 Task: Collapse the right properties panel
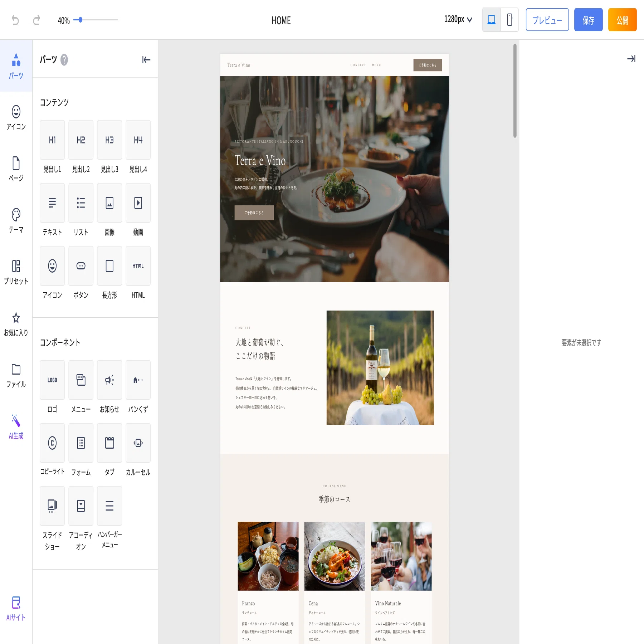point(631,59)
